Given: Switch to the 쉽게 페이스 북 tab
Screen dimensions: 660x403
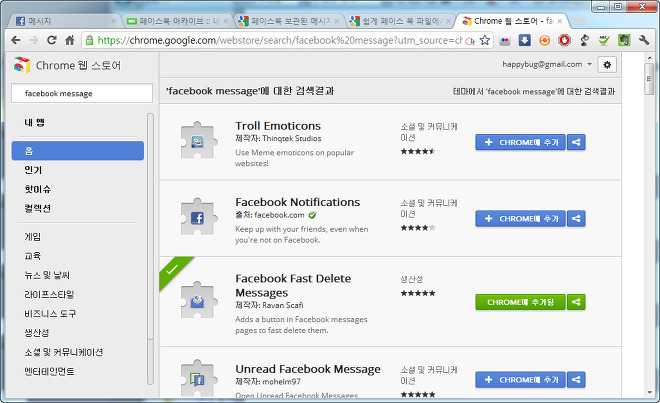Looking at the screenshot, I should coord(400,21).
